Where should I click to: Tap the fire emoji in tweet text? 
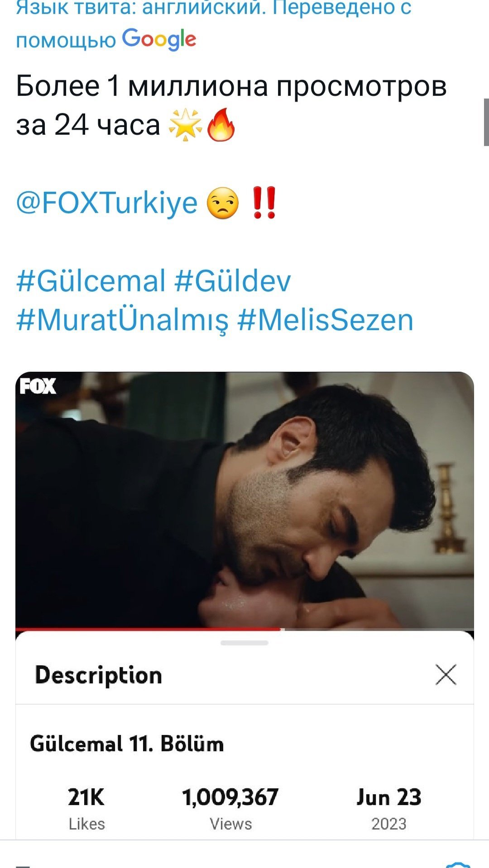[221, 125]
